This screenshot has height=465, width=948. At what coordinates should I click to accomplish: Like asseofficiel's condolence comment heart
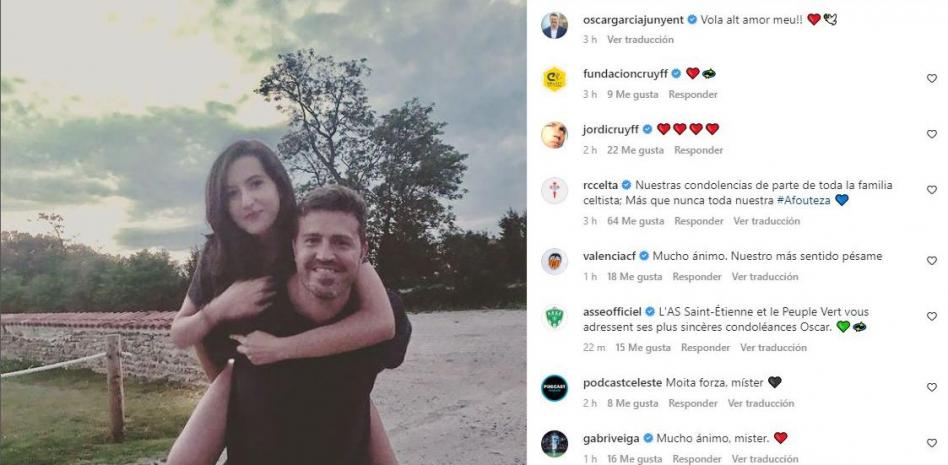tap(932, 316)
